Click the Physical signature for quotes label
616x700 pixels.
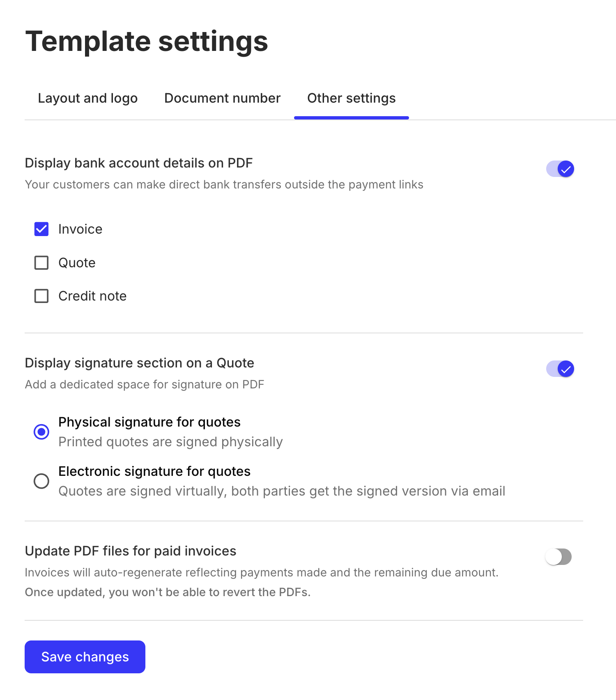pyautogui.click(x=149, y=422)
